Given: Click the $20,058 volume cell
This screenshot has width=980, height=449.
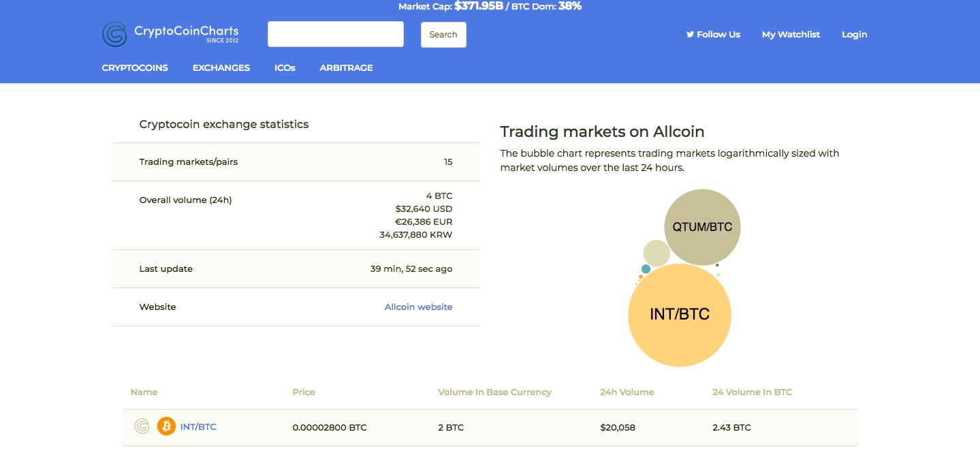Looking at the screenshot, I should (x=618, y=427).
